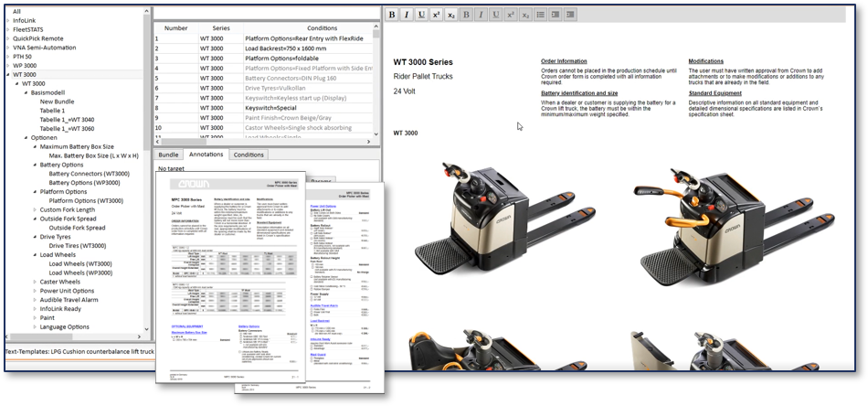Select the Tabelle 1 tree item

click(x=52, y=111)
